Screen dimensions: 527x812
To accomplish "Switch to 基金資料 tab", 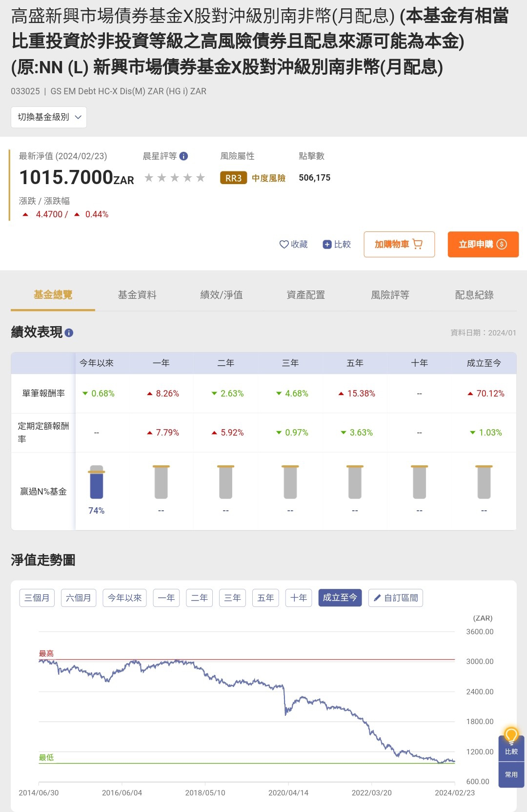I will pyautogui.click(x=137, y=295).
